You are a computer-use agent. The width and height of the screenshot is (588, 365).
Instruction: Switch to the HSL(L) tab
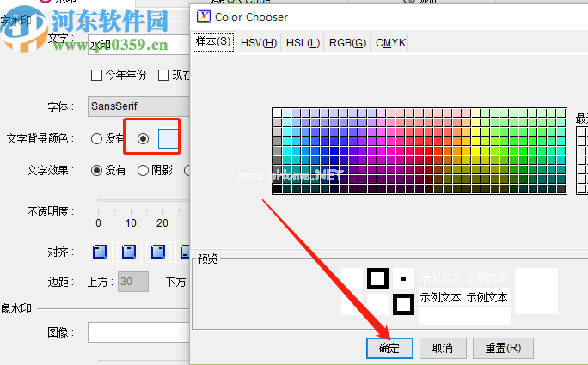pos(303,42)
